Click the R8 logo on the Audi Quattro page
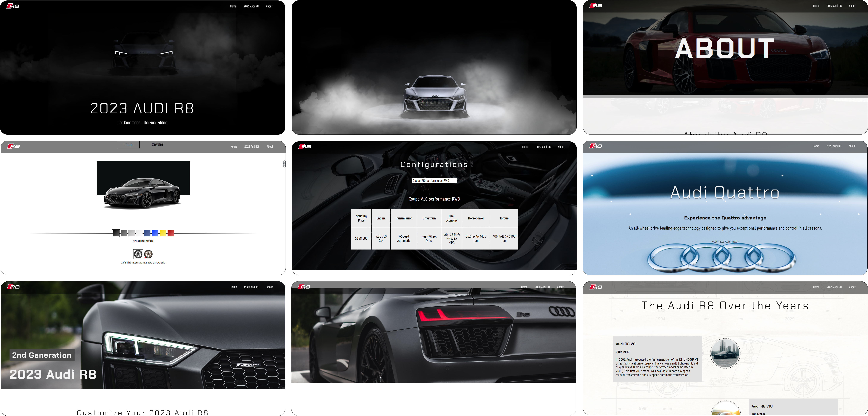This screenshot has height=416, width=868. pos(596,146)
